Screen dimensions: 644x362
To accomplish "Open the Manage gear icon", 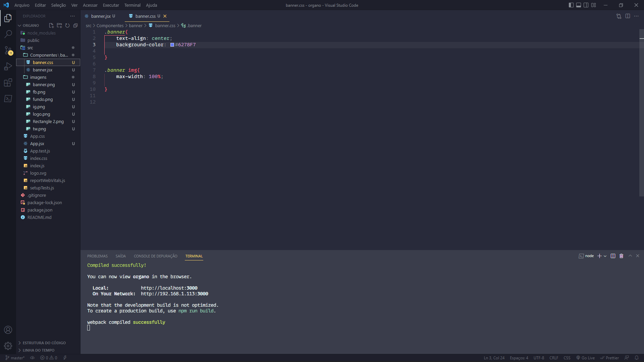I will pyautogui.click(x=8, y=346).
